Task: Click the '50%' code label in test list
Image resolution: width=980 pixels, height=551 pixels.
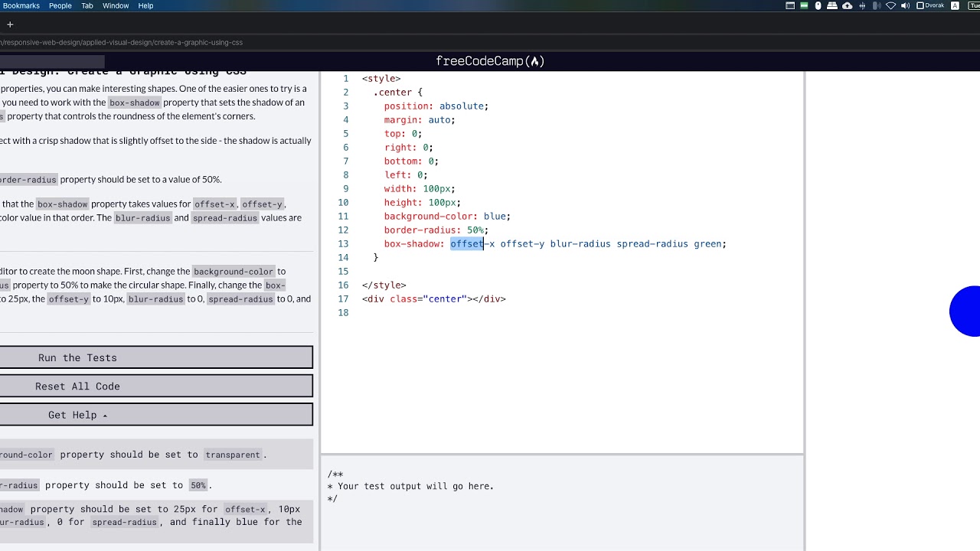Action: [x=198, y=485]
